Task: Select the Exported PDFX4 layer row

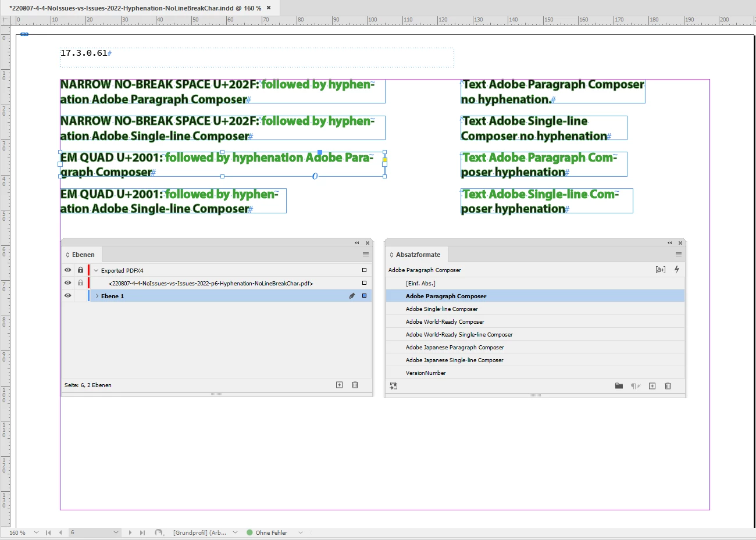Action: 216,270
